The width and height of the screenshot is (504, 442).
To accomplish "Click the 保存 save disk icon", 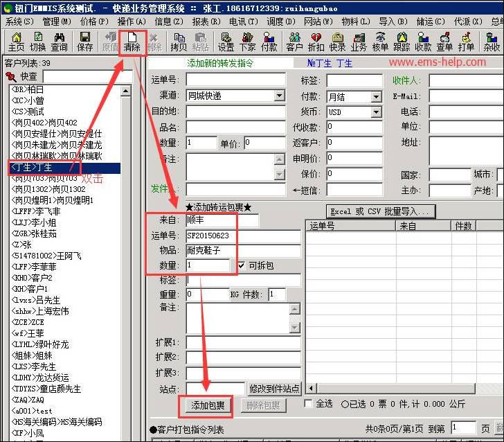I will [85, 42].
